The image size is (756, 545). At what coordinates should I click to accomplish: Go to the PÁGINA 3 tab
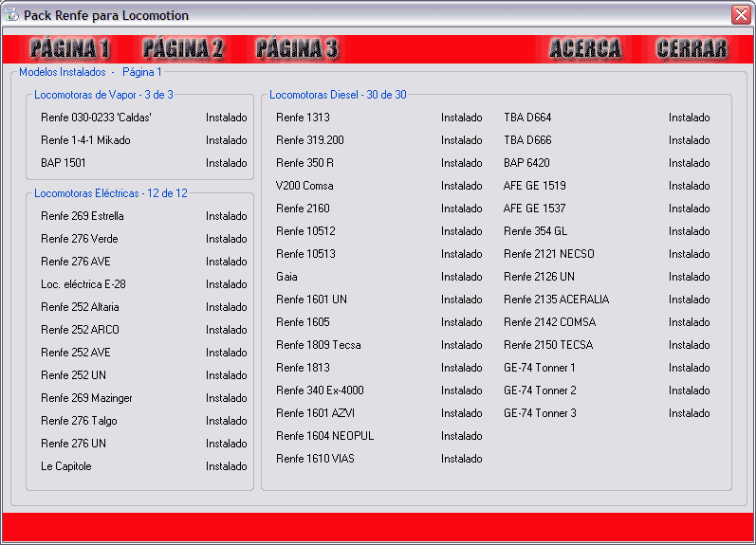(x=297, y=49)
